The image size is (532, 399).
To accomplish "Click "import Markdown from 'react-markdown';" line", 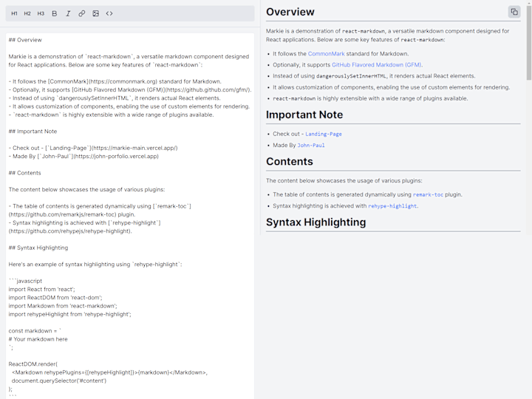I will (63, 306).
